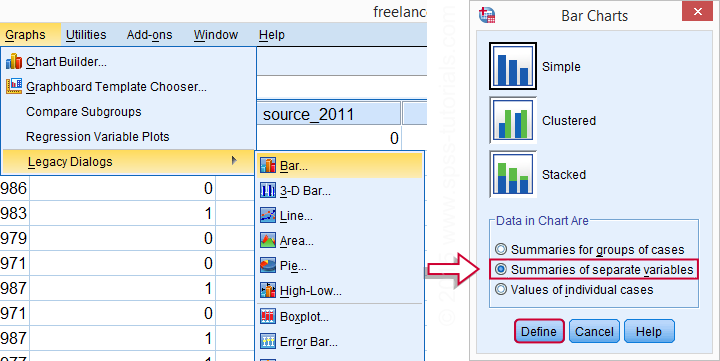Click the Stacked label text
This screenshot has width=720, height=361.
[x=564, y=175]
